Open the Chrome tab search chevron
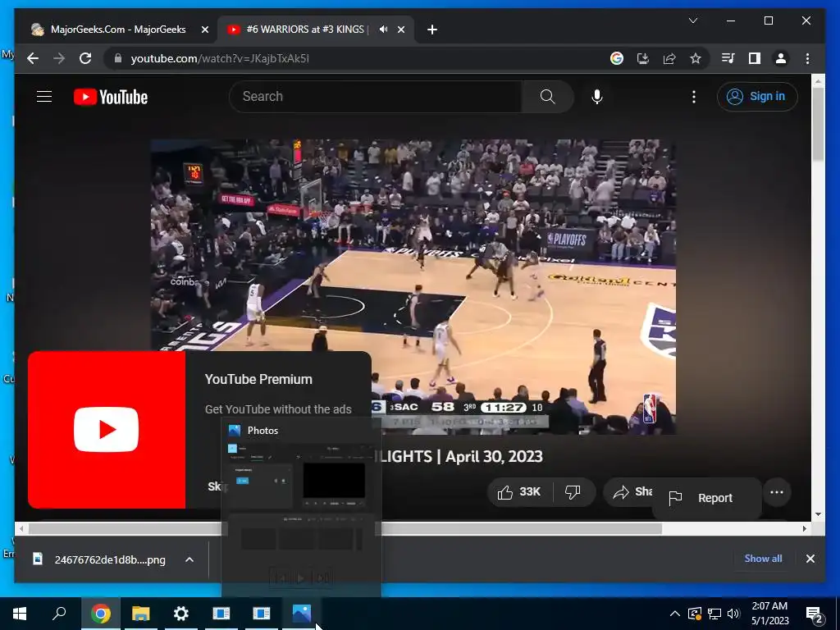Screen dimensions: 840x630 tap(692, 21)
